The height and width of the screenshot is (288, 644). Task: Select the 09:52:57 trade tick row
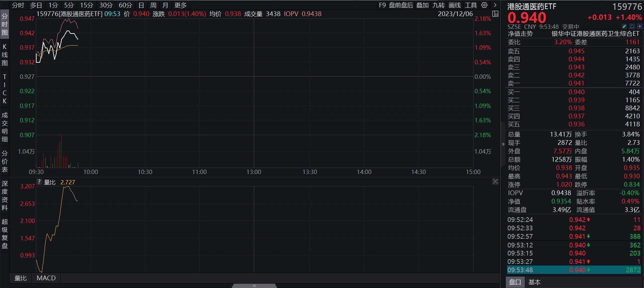click(574, 236)
